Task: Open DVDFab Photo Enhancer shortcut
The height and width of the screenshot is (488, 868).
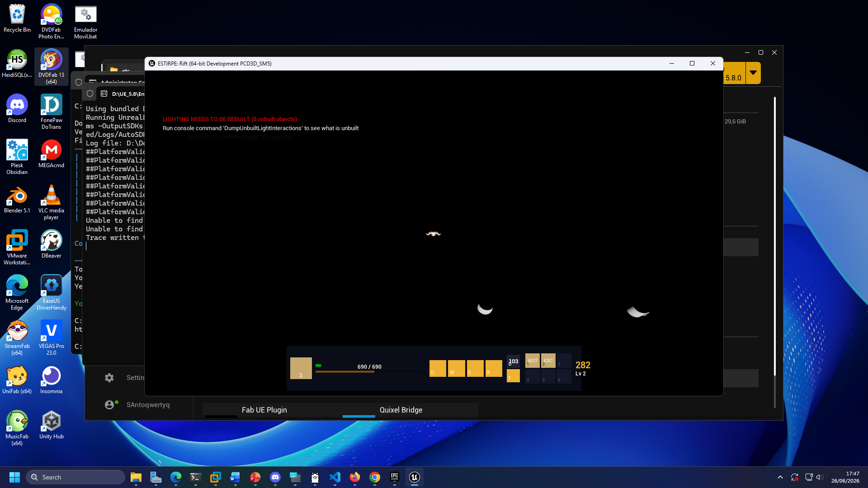Action: click(x=51, y=22)
